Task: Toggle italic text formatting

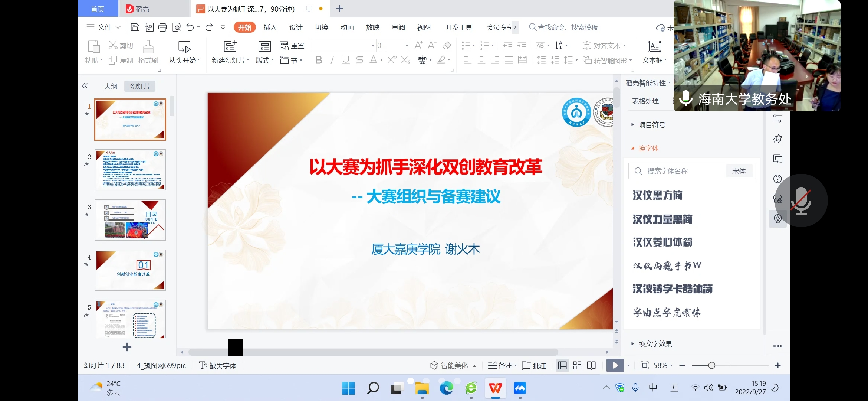Action: [x=332, y=60]
